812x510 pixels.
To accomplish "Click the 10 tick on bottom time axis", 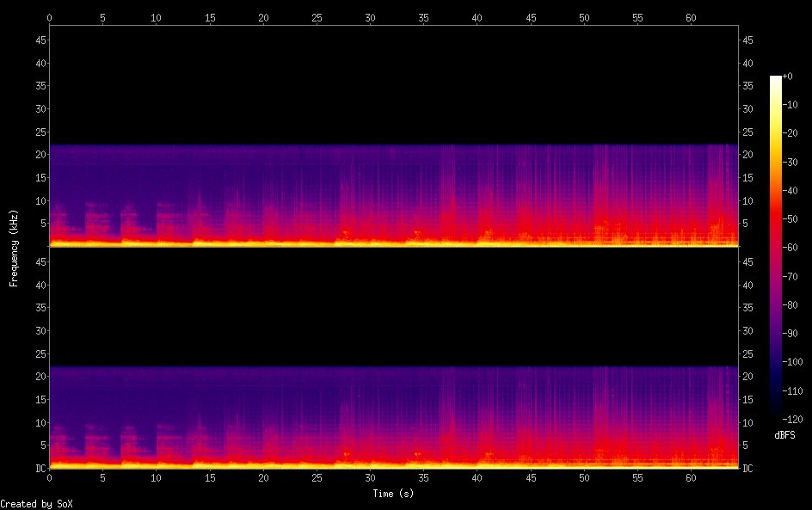I will (x=156, y=478).
